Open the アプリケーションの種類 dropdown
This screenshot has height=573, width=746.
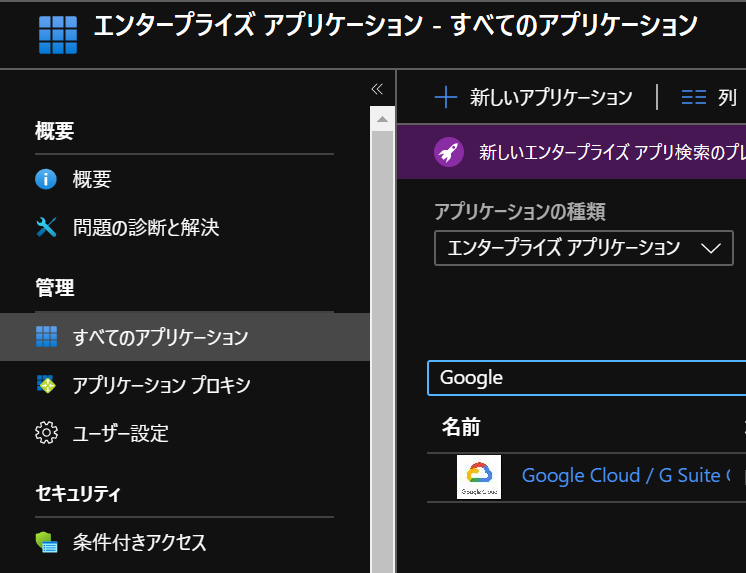[584, 248]
